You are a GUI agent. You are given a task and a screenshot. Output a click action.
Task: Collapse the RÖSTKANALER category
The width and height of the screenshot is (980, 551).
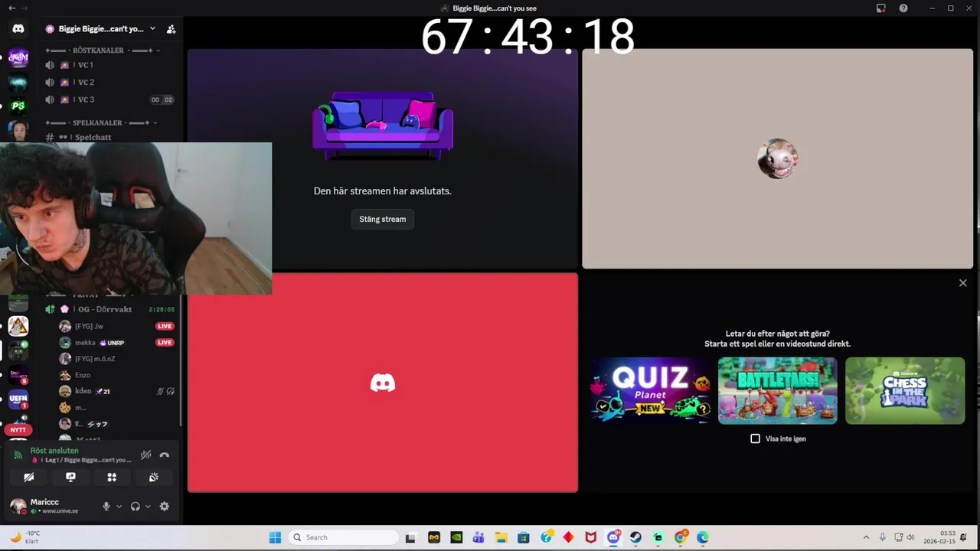[102, 51]
